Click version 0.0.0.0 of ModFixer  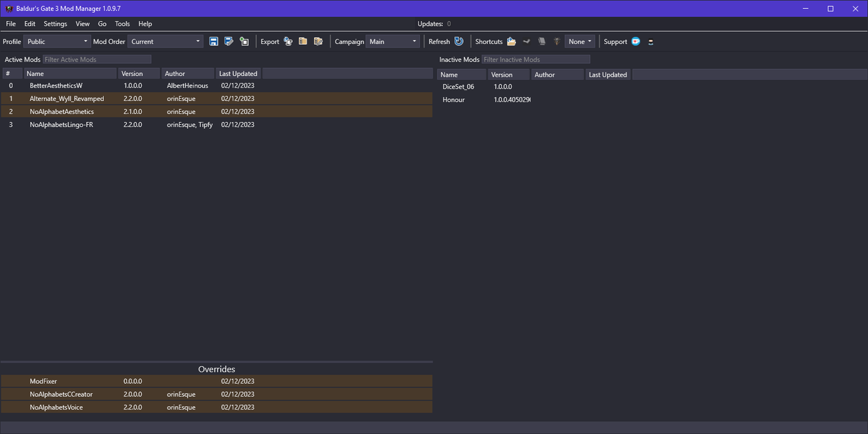click(x=133, y=381)
